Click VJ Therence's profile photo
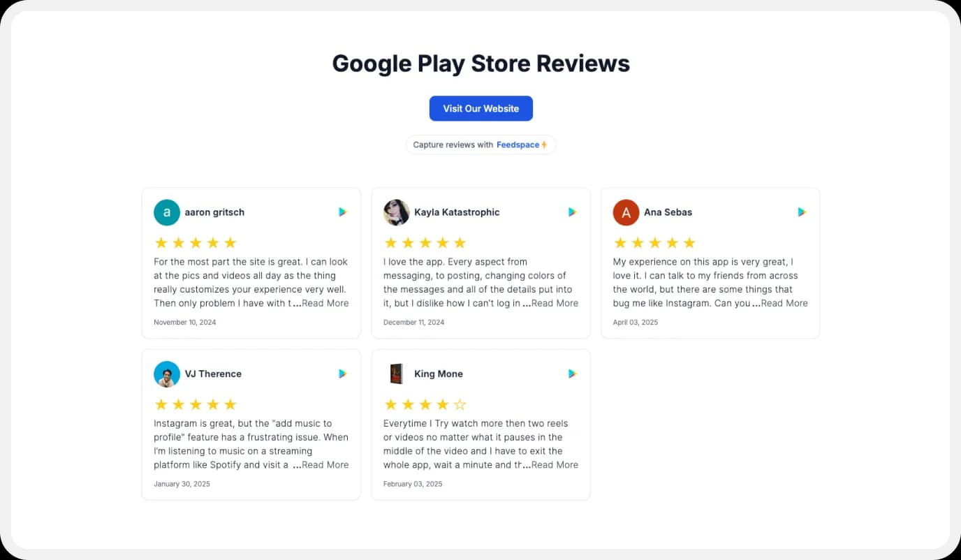The width and height of the screenshot is (961, 560). point(166,374)
